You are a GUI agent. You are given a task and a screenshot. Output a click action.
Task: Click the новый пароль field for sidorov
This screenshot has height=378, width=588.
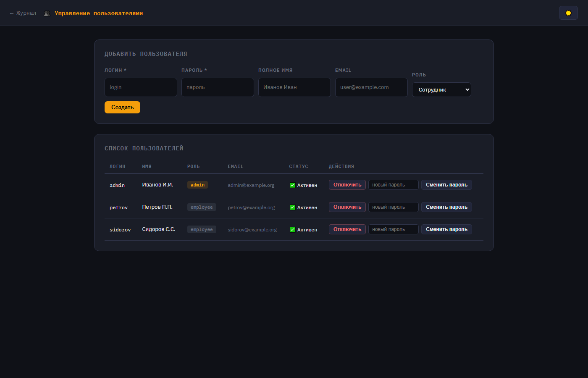pos(393,229)
